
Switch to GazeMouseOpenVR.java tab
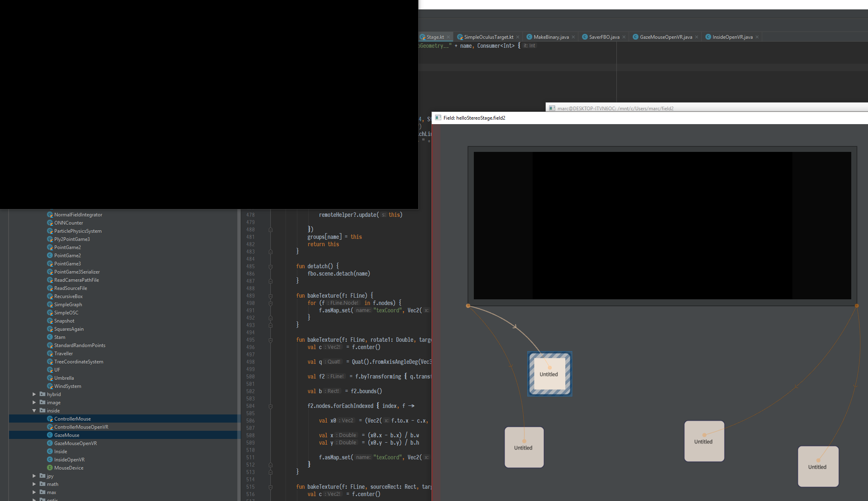click(x=665, y=37)
